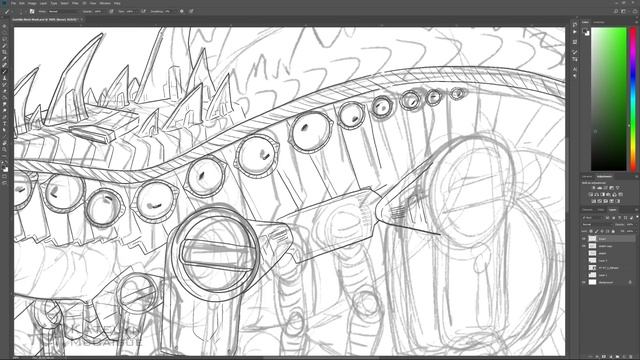Select the Lasso tool
Image resolution: width=640 pixels, height=360 pixels.
click(x=4, y=39)
